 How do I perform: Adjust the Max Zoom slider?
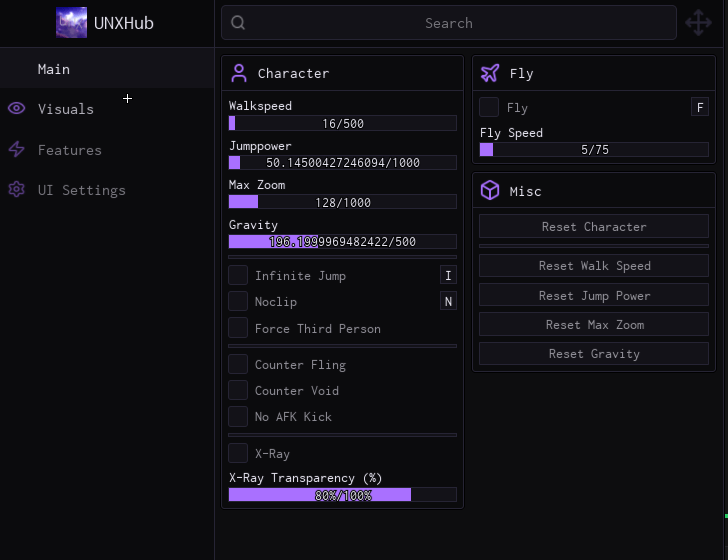tap(343, 202)
